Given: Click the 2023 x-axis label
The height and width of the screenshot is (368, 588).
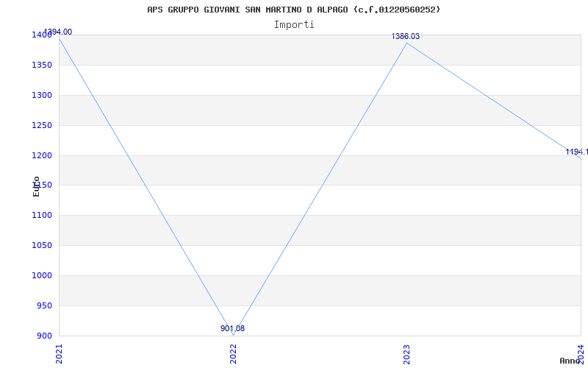Looking at the screenshot, I should click(407, 354).
